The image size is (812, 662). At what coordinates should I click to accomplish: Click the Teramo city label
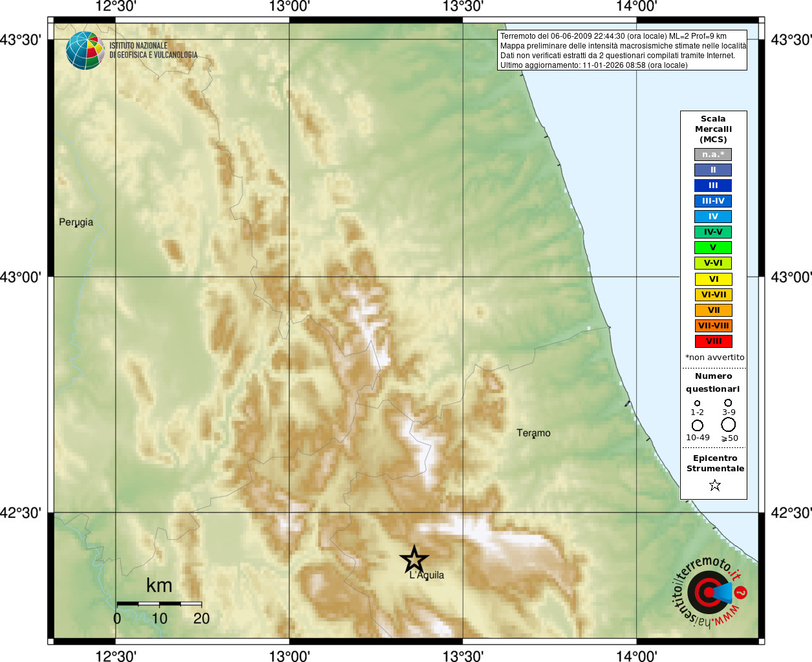pyautogui.click(x=533, y=433)
